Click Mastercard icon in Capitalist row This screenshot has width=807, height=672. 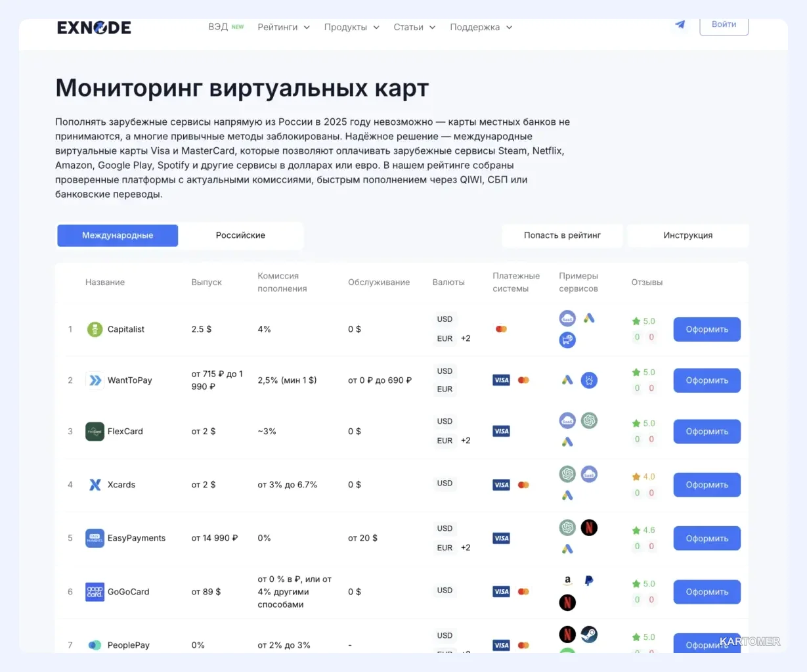tap(501, 329)
